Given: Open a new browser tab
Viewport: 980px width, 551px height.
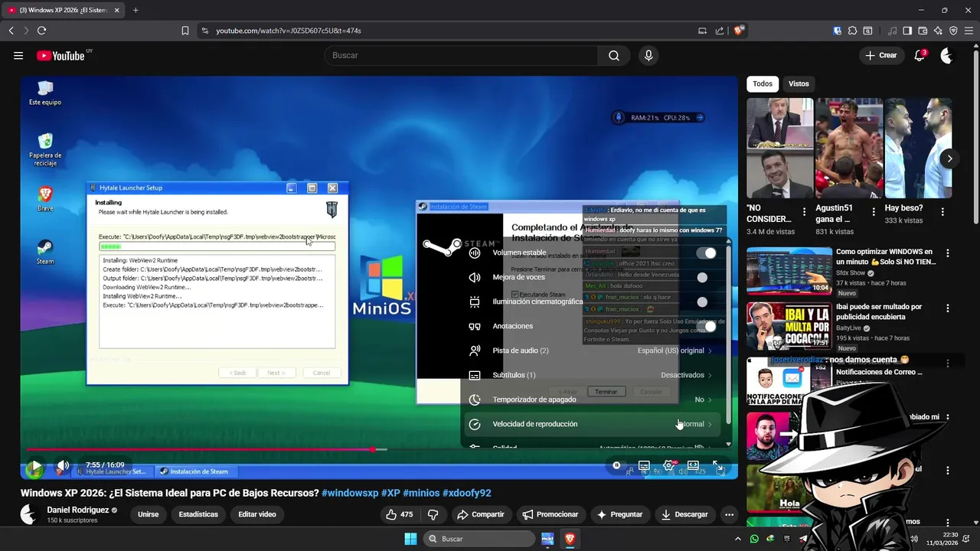Looking at the screenshot, I should 136,10.
